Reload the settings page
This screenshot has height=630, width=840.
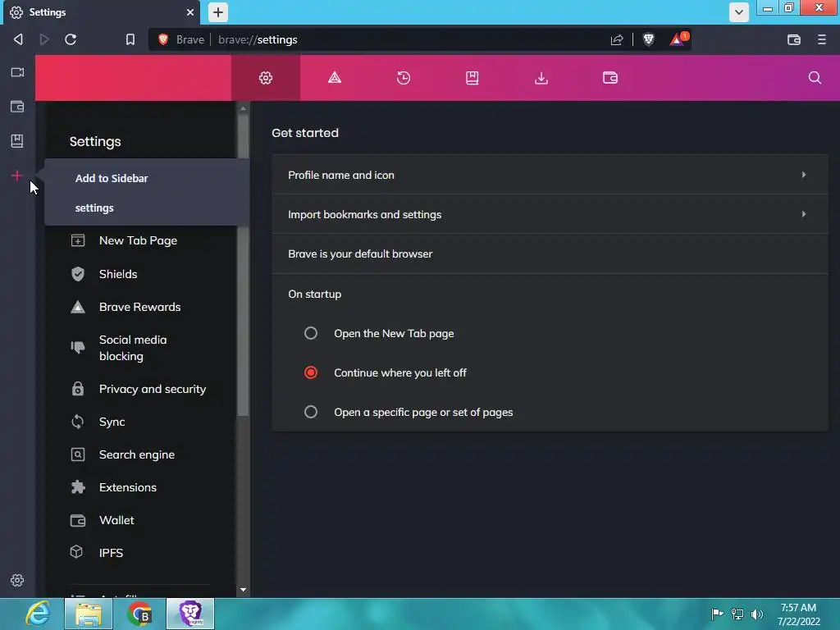tap(71, 39)
